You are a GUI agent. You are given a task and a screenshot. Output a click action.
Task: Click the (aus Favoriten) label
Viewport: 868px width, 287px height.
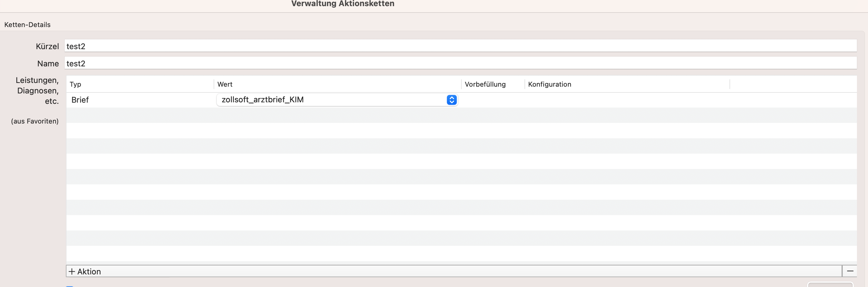click(x=35, y=121)
